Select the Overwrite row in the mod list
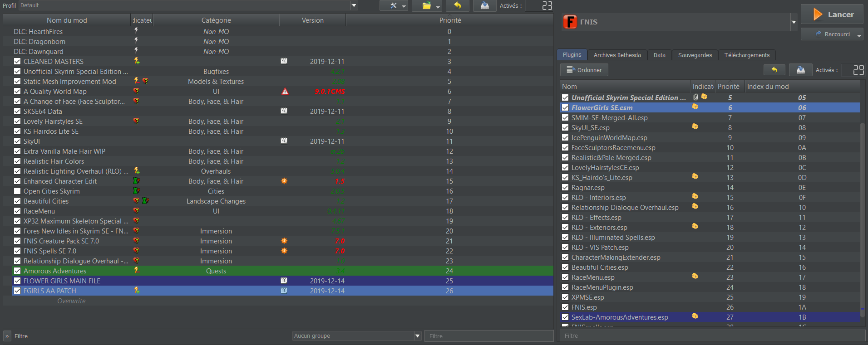 (278, 301)
